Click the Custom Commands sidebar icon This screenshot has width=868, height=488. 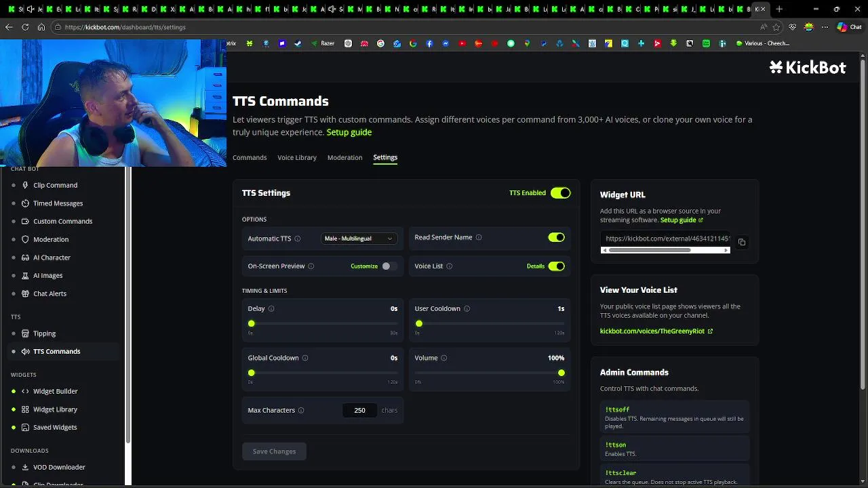coord(25,221)
